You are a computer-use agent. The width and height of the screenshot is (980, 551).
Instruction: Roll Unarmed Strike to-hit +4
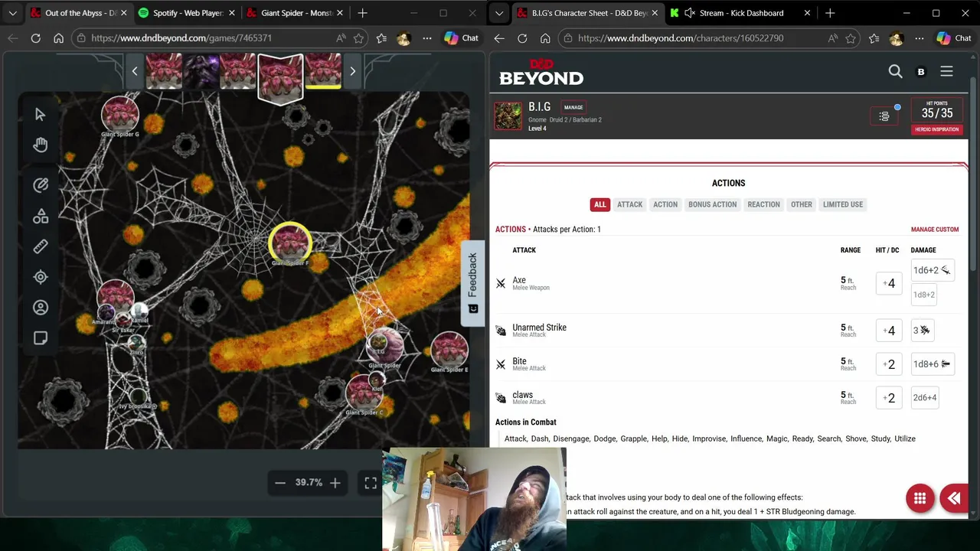(x=889, y=331)
